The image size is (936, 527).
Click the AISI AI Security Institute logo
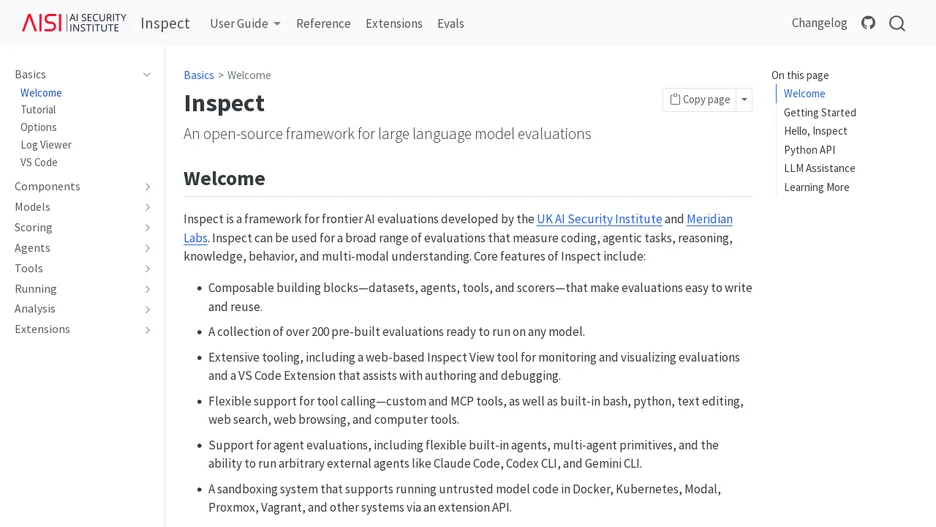click(74, 23)
